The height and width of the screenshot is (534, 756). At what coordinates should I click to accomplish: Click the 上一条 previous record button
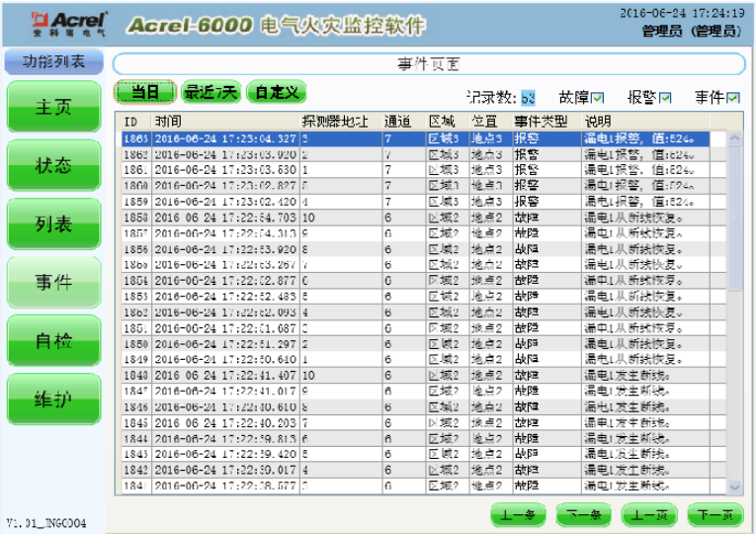[x=518, y=514]
